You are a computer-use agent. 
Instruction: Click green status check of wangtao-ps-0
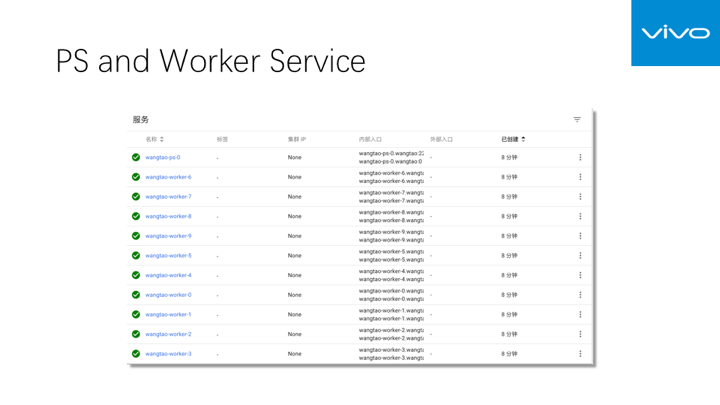click(136, 157)
